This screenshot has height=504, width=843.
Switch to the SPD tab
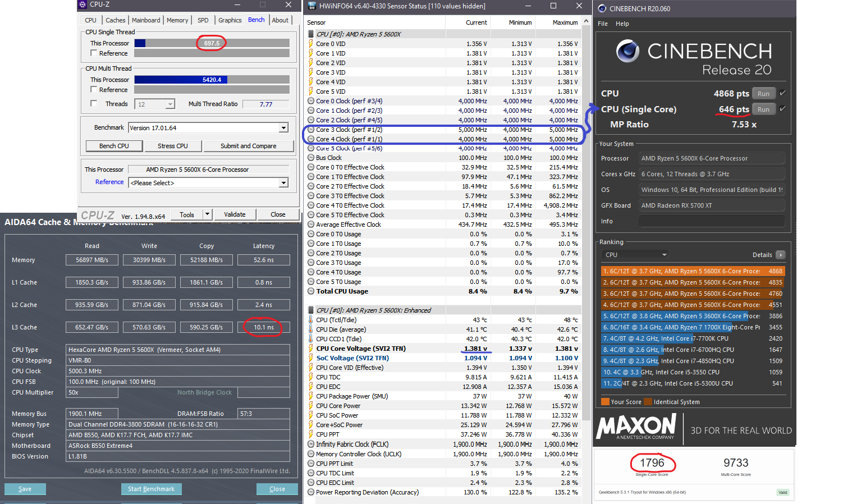tap(203, 20)
